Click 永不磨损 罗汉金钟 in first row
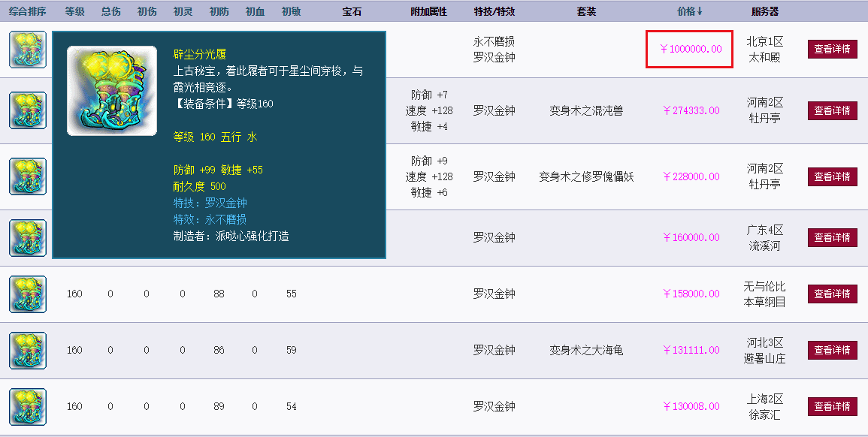Screen dimensions: 868x437 click(x=494, y=50)
